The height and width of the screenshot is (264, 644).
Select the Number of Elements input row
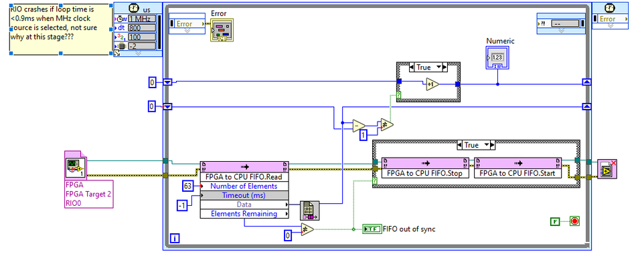[x=244, y=186]
